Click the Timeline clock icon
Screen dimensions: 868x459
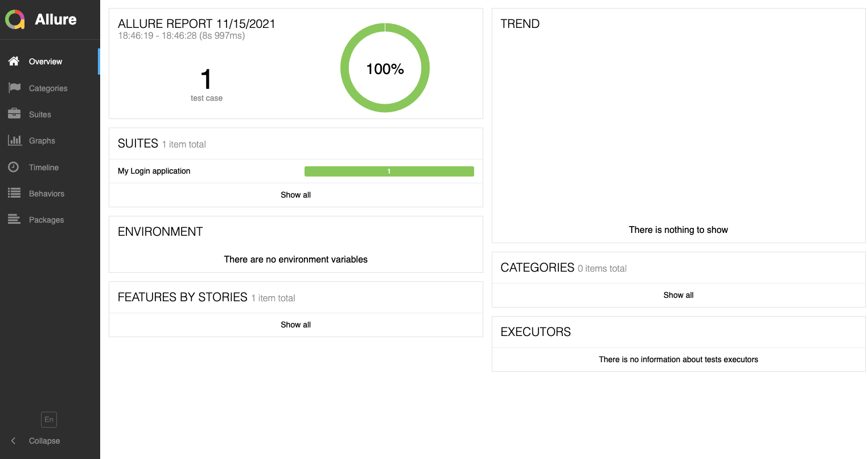(x=14, y=167)
